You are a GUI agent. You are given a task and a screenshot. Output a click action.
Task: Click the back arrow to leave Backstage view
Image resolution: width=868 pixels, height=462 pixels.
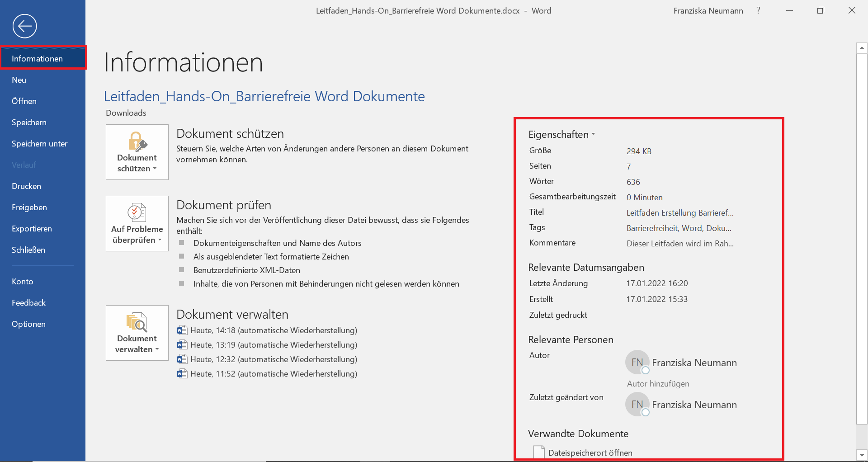click(25, 26)
